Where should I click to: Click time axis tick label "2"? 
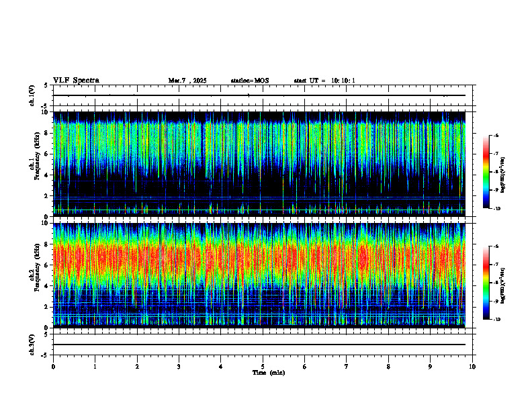pos(137,367)
